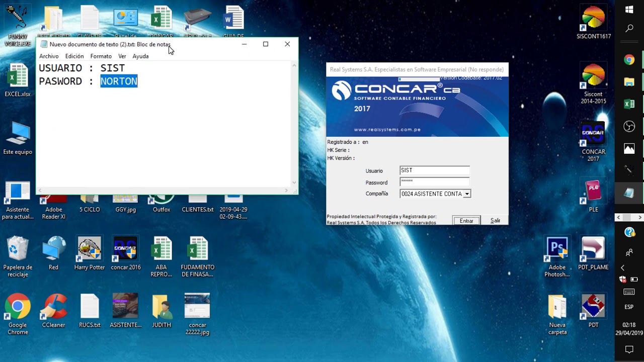Viewport: 644px width, 362px height.
Task: Select the PDT desktop shortcut
Action: [594, 311]
